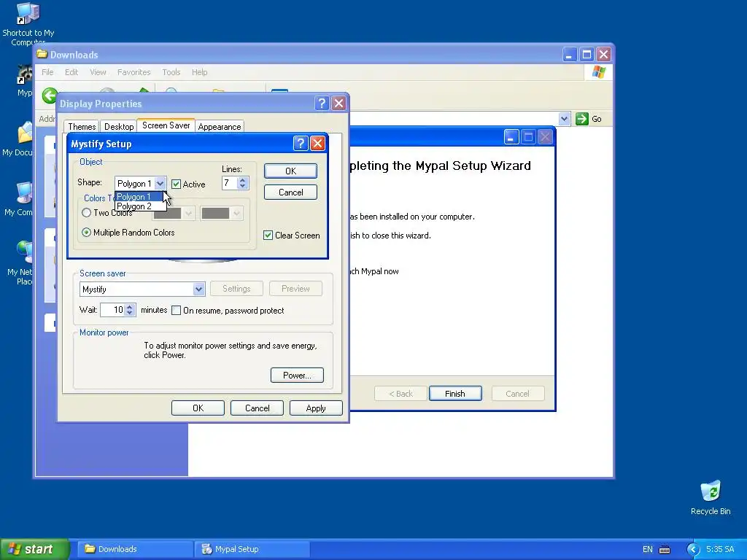Click Finish in Mypal Setup Wizard
Screen dimensions: 747x560
click(x=455, y=393)
